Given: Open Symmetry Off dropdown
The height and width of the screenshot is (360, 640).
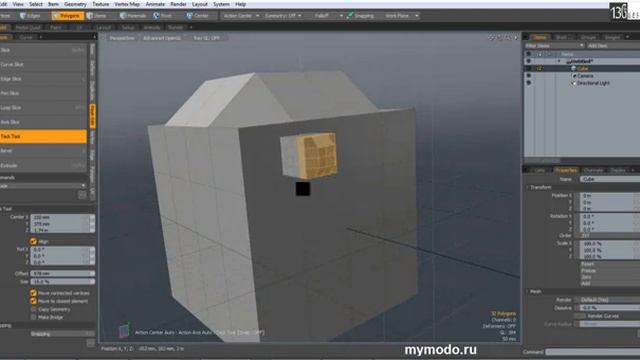Looking at the screenshot, I should (x=283, y=16).
